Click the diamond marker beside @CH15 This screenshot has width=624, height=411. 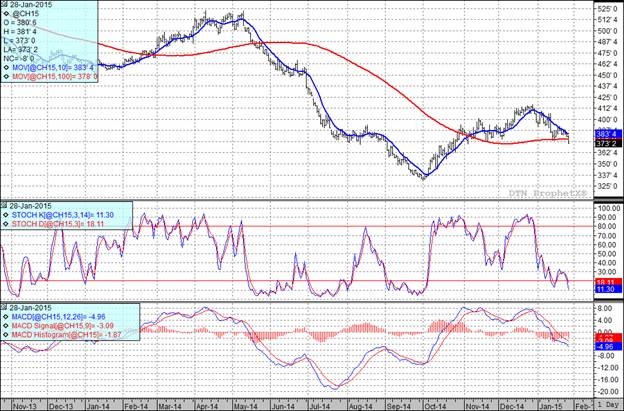tap(6, 14)
